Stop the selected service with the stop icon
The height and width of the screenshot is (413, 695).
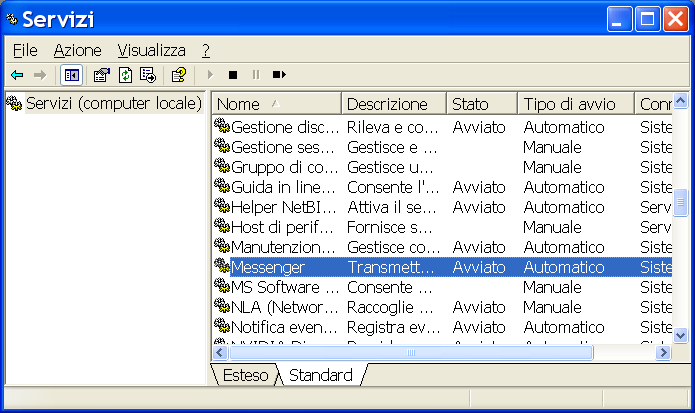233,74
